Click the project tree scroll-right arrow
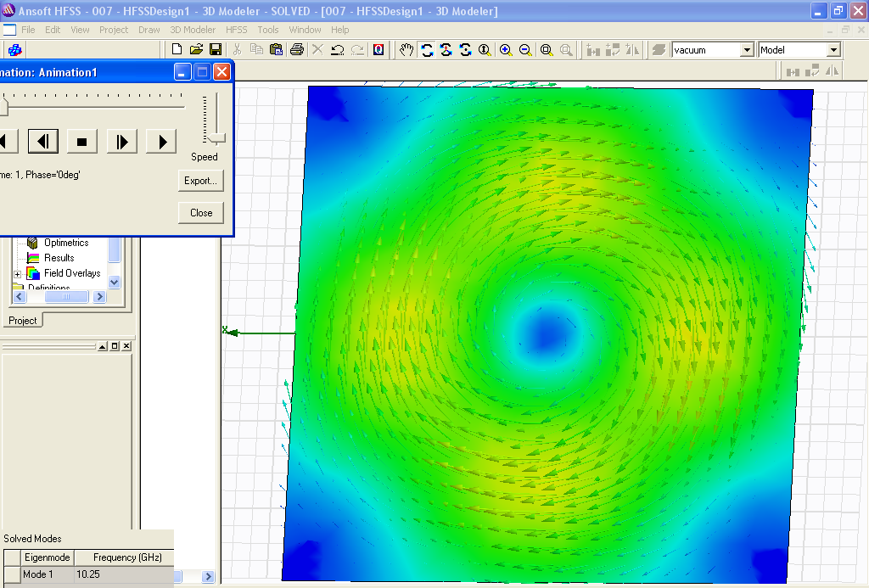869x588 pixels. (x=99, y=296)
